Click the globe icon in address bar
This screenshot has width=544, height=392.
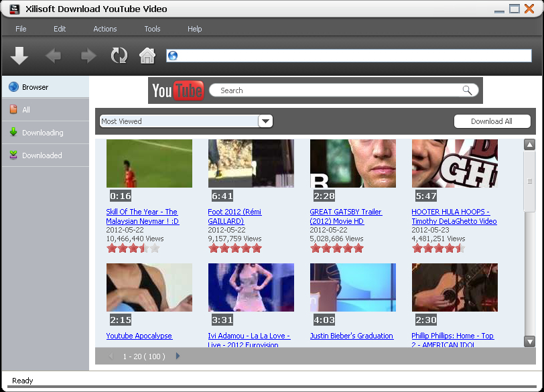click(x=173, y=56)
